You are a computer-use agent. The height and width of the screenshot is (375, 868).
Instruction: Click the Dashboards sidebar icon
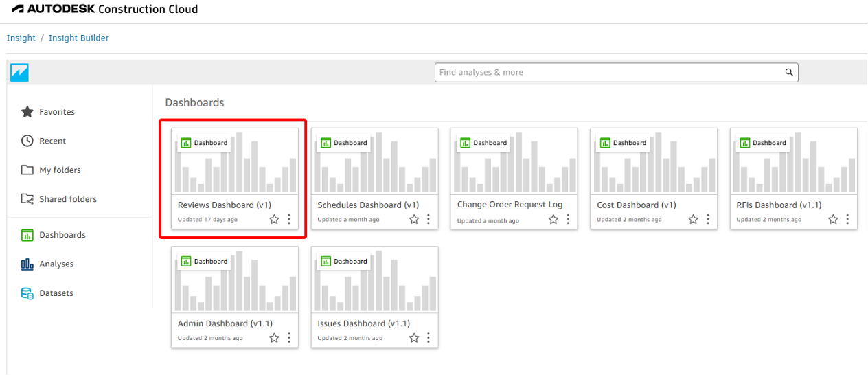pos(27,235)
